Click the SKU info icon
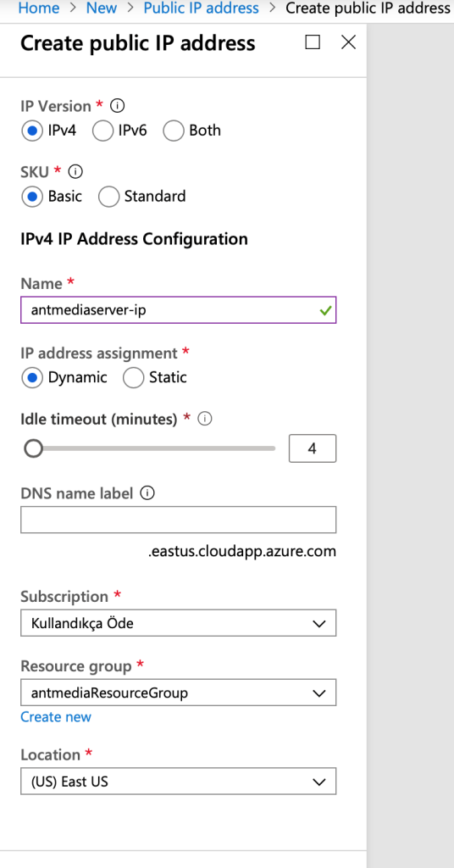This screenshot has width=454, height=868. pyautogui.click(x=75, y=171)
